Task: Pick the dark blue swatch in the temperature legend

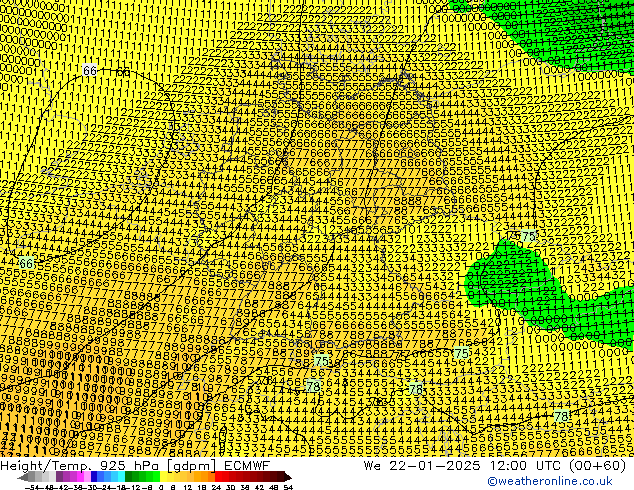Action: 94,477
